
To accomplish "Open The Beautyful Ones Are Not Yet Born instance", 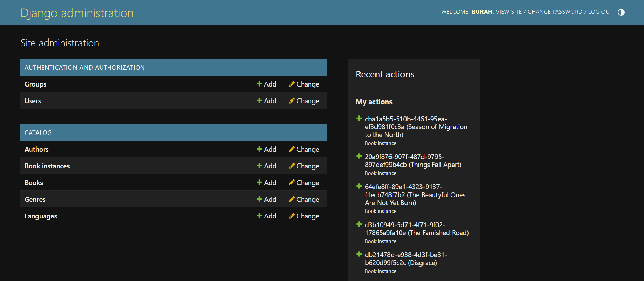I will tap(415, 195).
